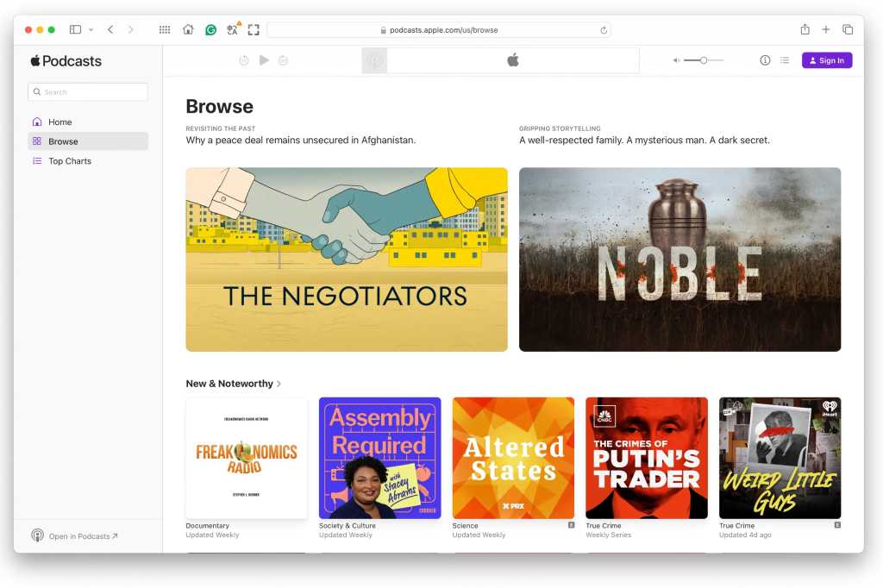Show the Up Next queue list

click(785, 60)
